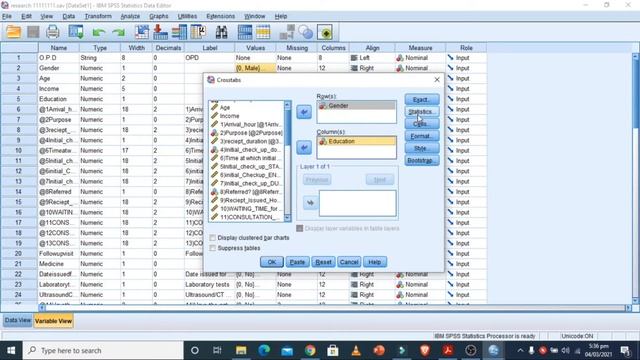This screenshot has width=640, height=360.
Task: Click the Paste button in Crosstabs
Action: (x=297, y=262)
